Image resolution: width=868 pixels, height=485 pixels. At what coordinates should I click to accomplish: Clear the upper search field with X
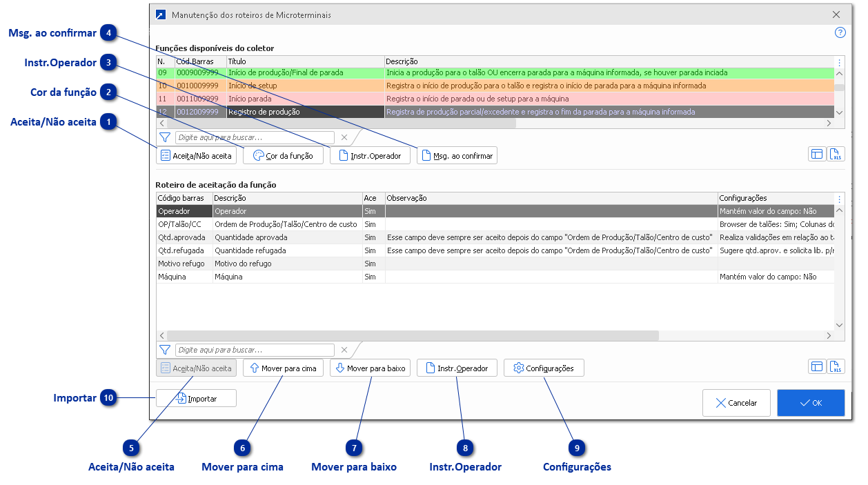[x=344, y=137]
